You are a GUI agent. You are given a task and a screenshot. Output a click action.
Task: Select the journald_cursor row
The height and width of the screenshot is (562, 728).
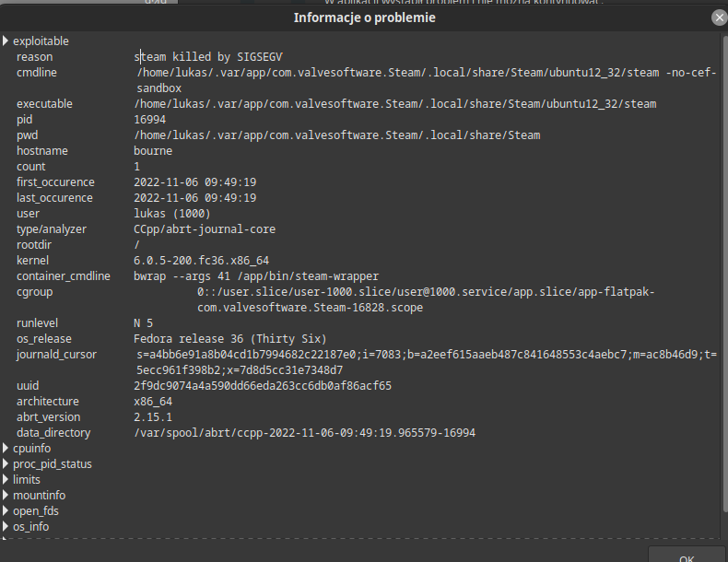tap(360, 362)
